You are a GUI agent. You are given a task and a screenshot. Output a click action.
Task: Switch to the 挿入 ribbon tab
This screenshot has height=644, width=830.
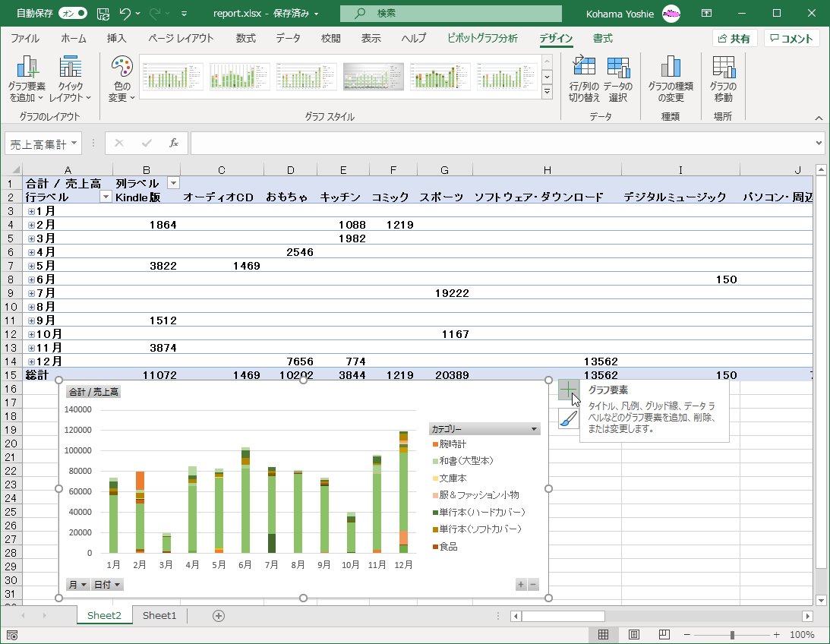click(117, 39)
